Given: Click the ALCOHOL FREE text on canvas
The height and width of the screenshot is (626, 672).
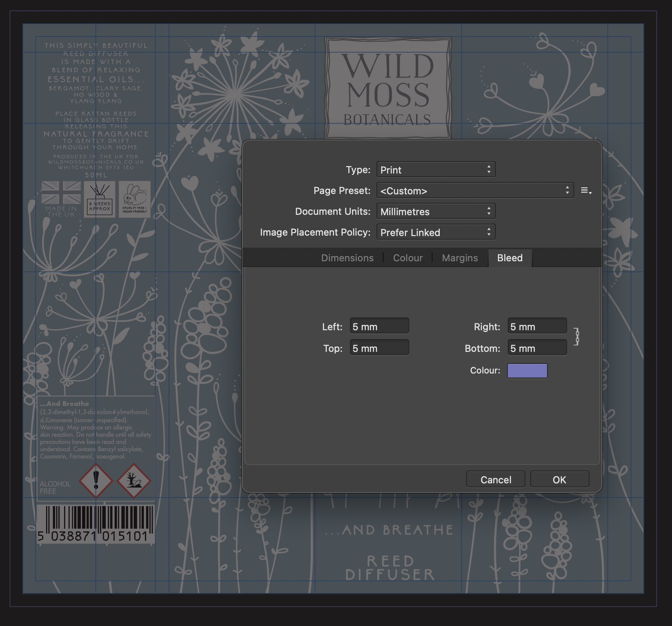Looking at the screenshot, I should coord(55,487).
